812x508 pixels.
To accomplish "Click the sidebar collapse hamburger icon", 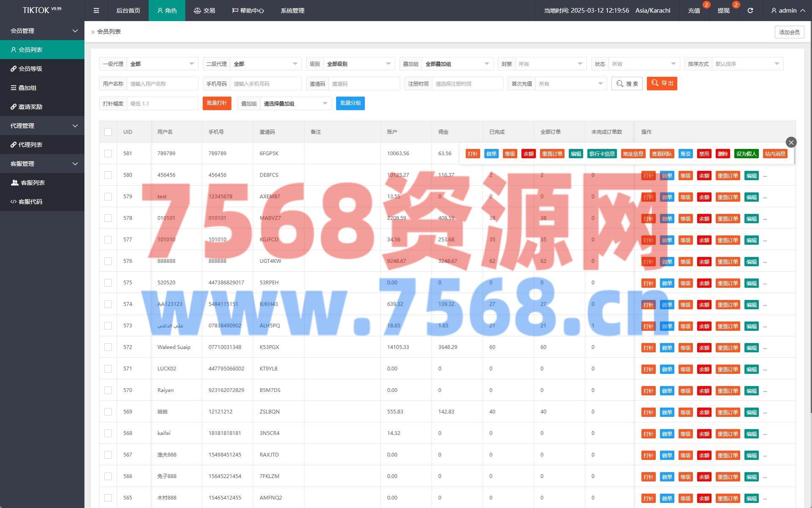I will point(96,11).
